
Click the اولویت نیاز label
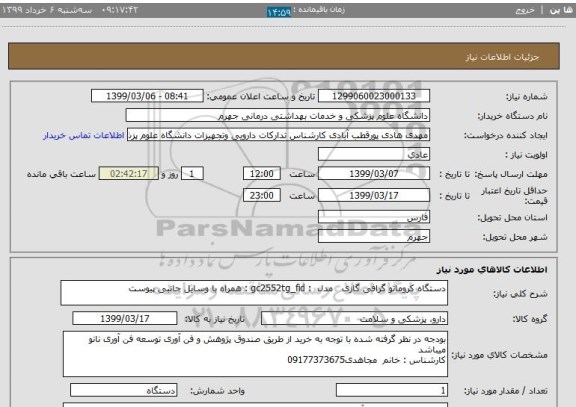(526, 155)
